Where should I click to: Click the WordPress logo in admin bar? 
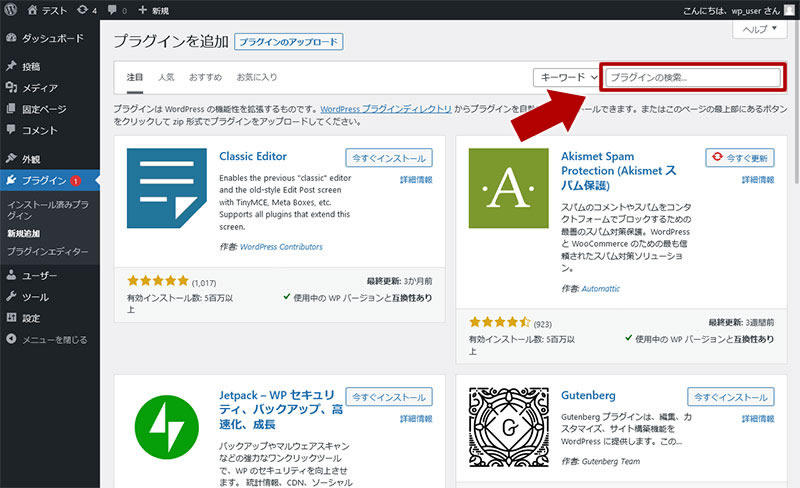coord(10,10)
